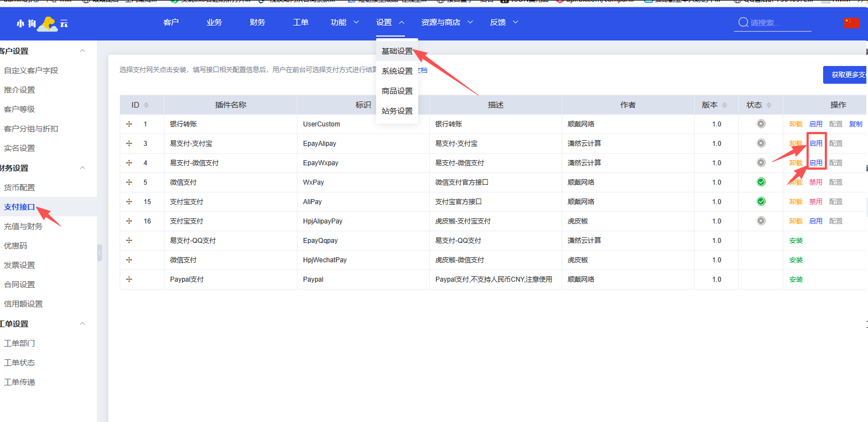Click the search magnifier icon
The height and width of the screenshot is (422, 868).
click(x=743, y=22)
